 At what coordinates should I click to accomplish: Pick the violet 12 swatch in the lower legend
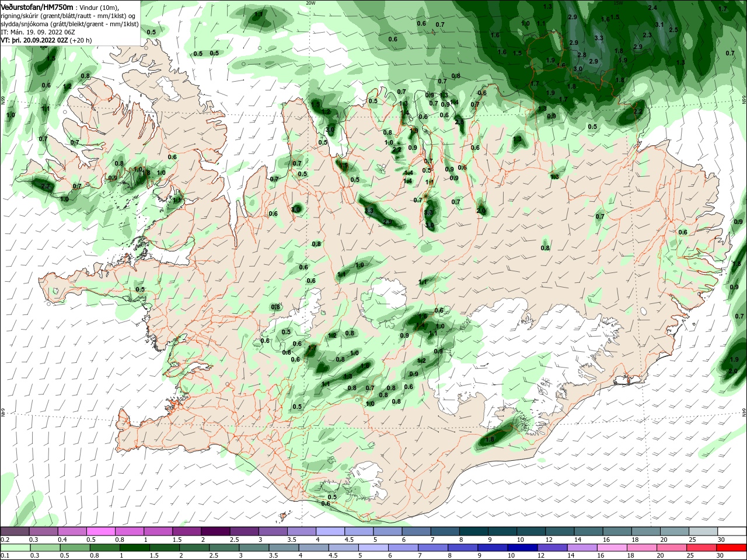(x=552, y=548)
